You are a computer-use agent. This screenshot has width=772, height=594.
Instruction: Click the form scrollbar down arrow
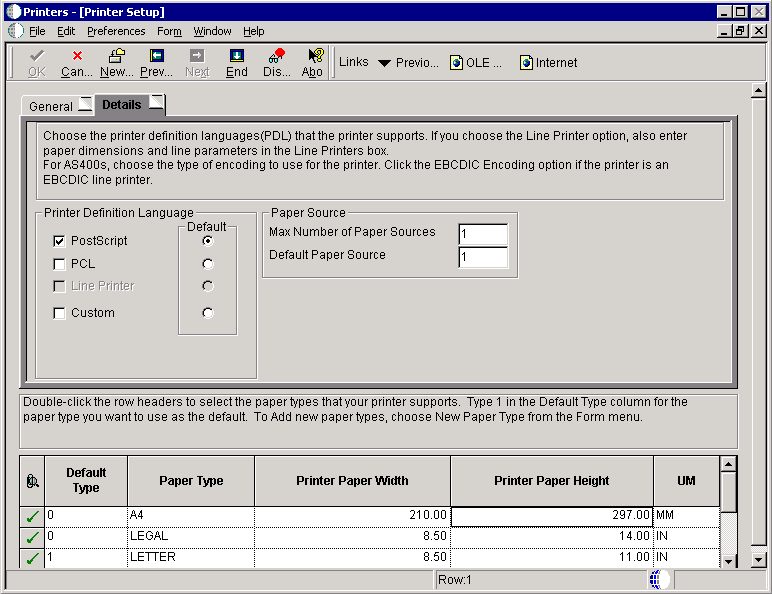pyautogui.click(x=759, y=560)
